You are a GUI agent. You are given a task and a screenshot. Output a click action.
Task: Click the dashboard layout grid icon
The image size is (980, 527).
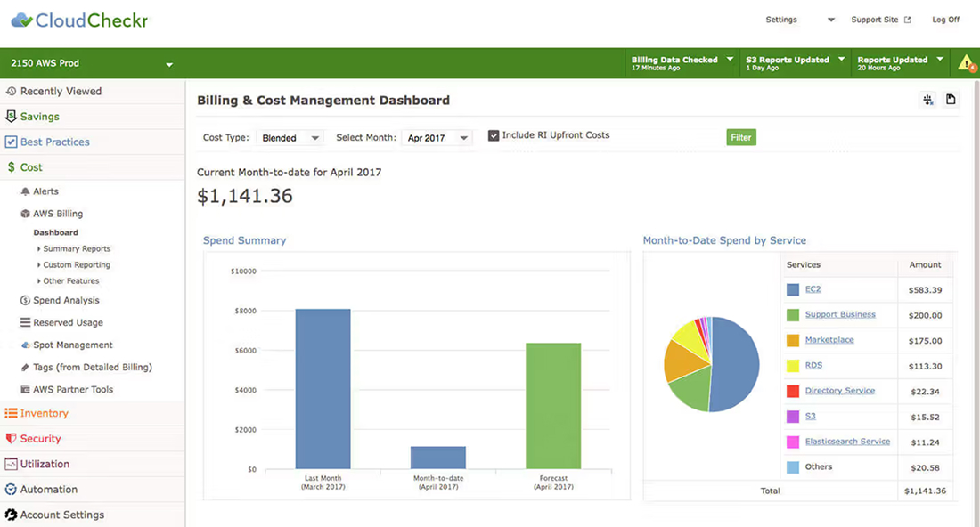928,100
